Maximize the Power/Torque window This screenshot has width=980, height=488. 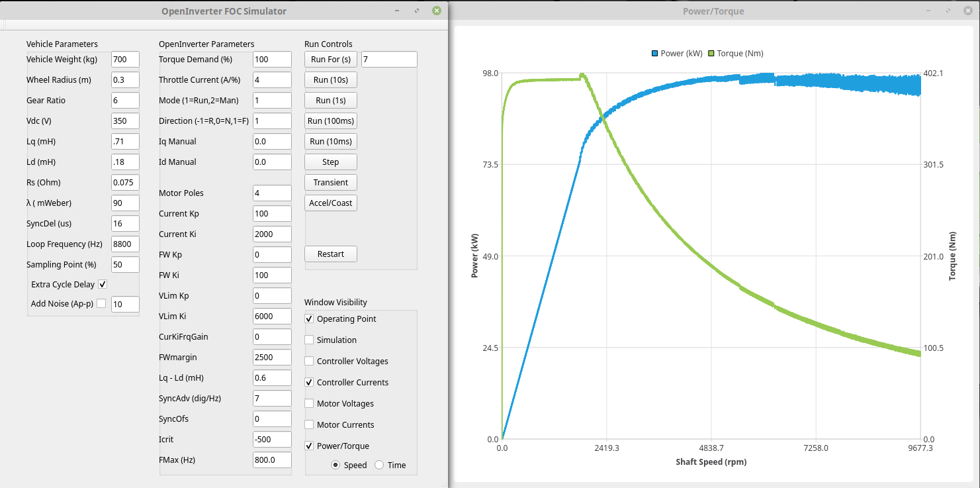(948, 11)
